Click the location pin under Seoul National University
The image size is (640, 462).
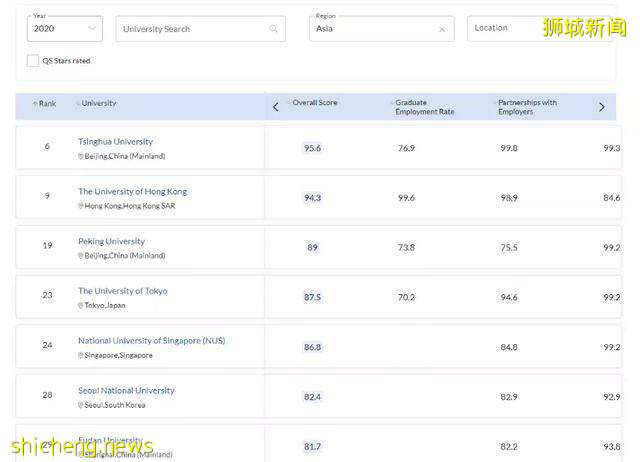[x=81, y=405]
